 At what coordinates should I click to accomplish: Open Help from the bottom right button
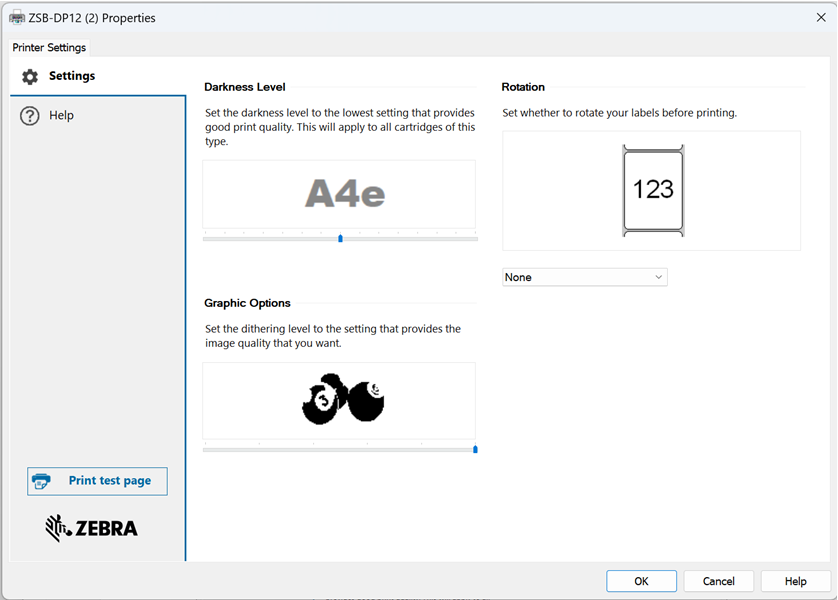coord(797,580)
